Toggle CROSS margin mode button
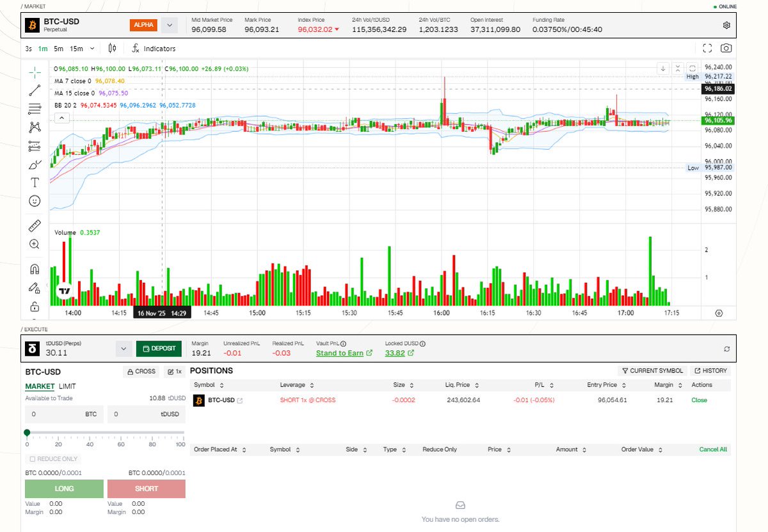The width and height of the screenshot is (768, 532). [141, 371]
